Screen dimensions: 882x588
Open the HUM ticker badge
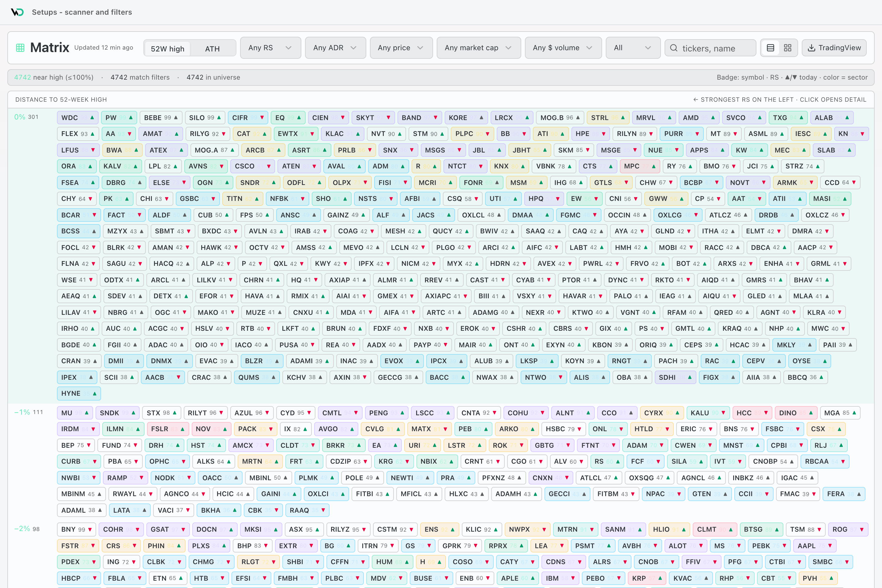[392, 562]
